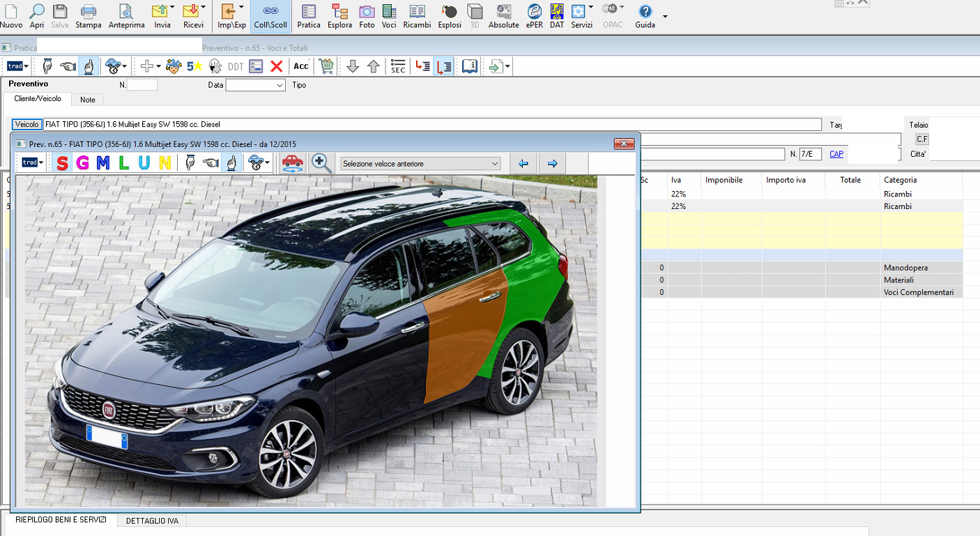Image resolution: width=980 pixels, height=536 pixels.
Task: Click the Preventivo N. input field
Action: coord(142,85)
